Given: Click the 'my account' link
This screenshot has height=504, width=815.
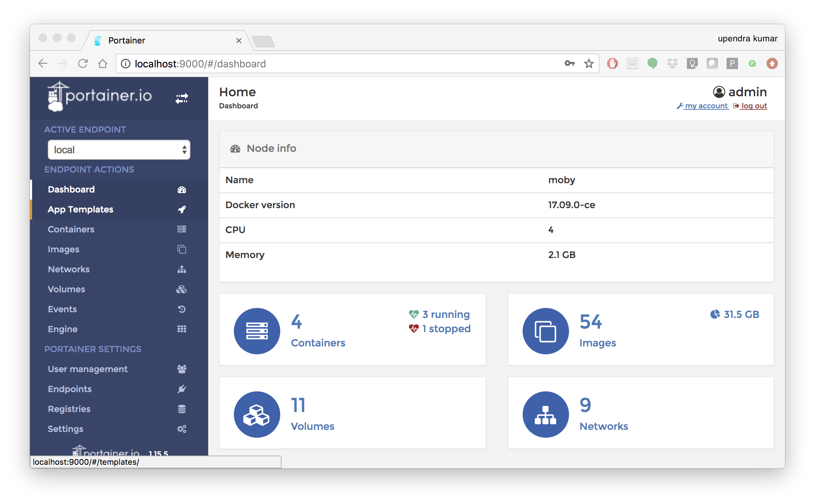Looking at the screenshot, I should [x=703, y=106].
